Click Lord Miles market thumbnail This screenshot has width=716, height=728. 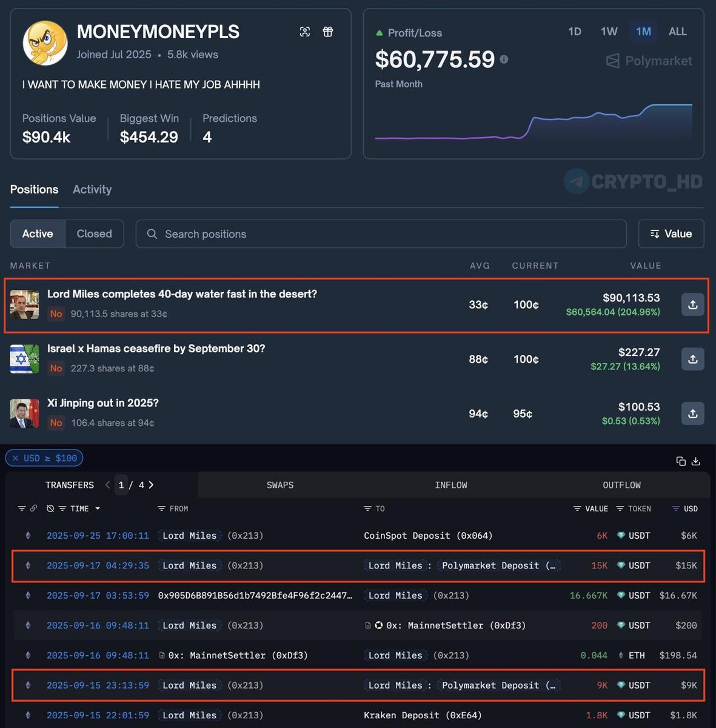[24, 305]
